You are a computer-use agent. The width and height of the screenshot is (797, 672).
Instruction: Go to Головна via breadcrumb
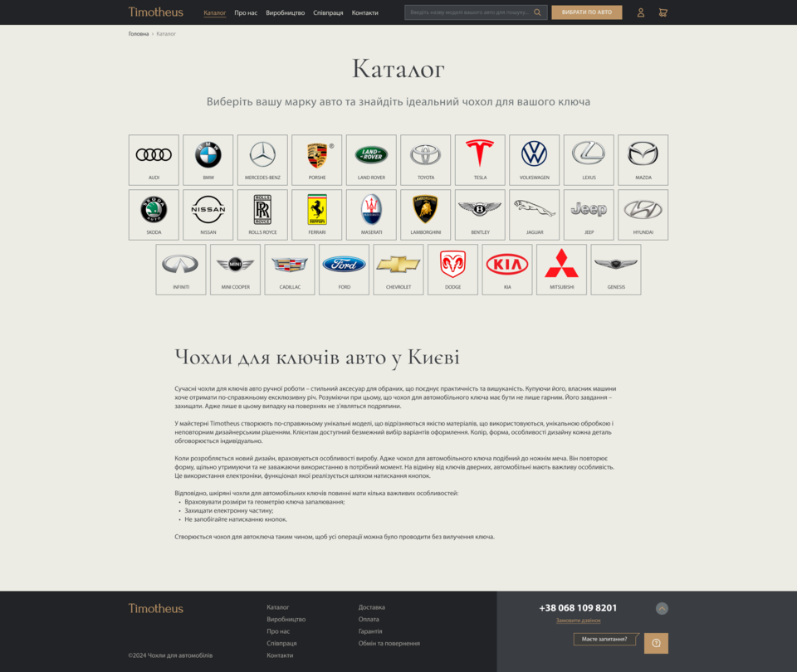[x=139, y=34]
